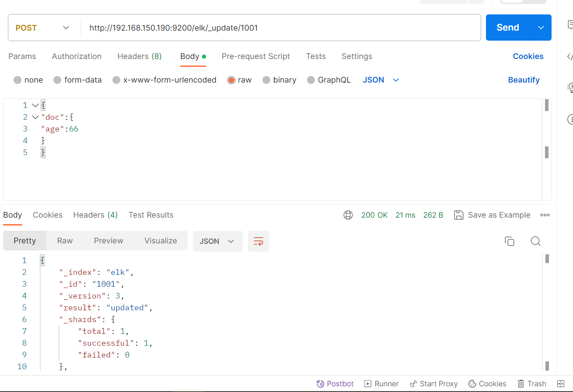The width and height of the screenshot is (573, 392).
Task: Switch response view to Preview
Action: 108,241
